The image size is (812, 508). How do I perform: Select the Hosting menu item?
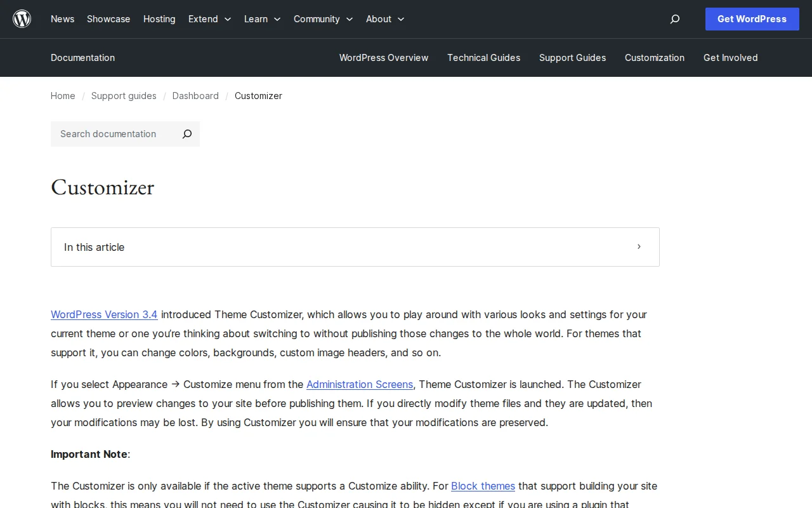click(159, 19)
